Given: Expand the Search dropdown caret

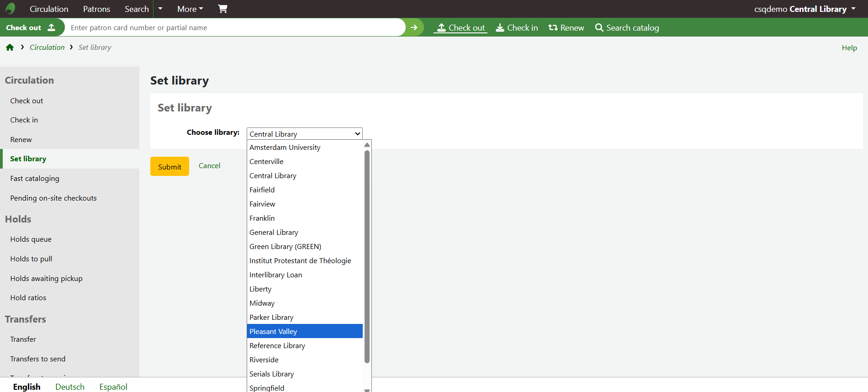Looking at the screenshot, I should 160,9.
